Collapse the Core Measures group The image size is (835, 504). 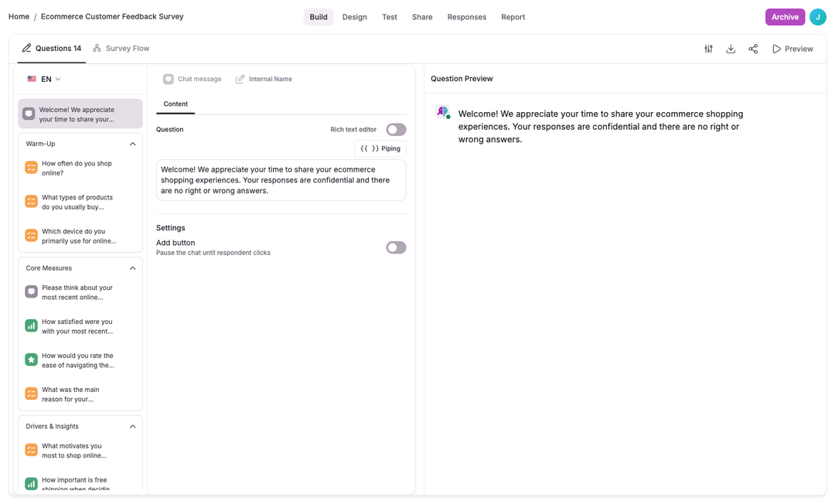pyautogui.click(x=132, y=267)
